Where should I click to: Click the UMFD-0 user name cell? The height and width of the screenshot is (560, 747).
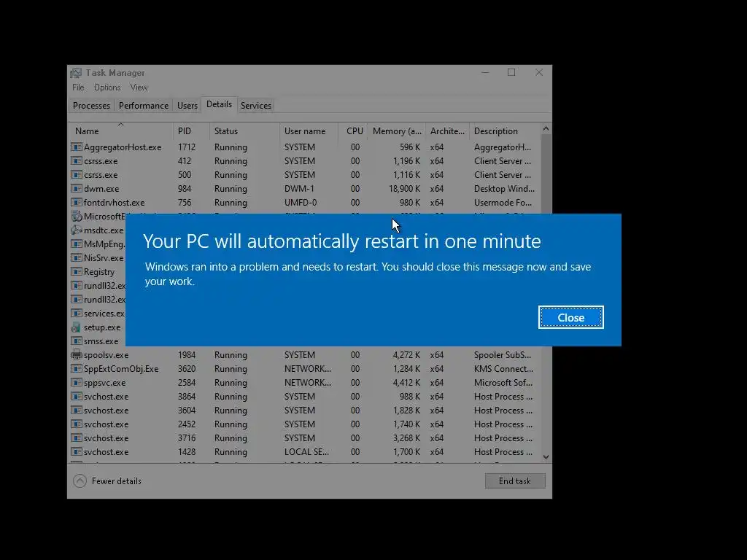click(301, 203)
